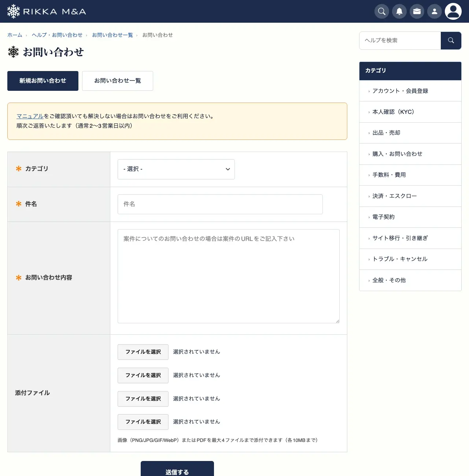This screenshot has height=476, width=469.
Task: Click the help search magnifier button
Action: [451, 41]
